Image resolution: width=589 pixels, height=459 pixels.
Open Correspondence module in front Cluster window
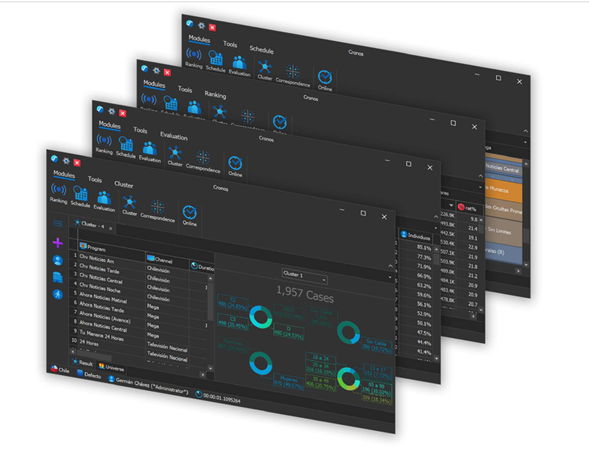coord(157,210)
